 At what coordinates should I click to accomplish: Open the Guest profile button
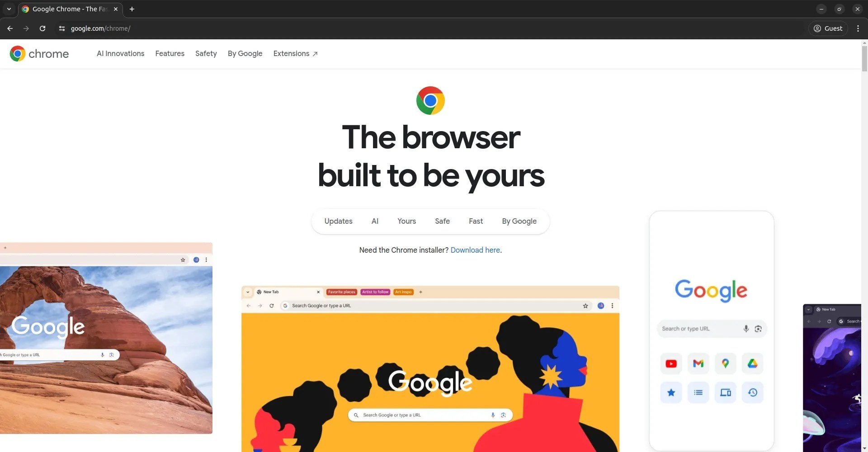[828, 28]
